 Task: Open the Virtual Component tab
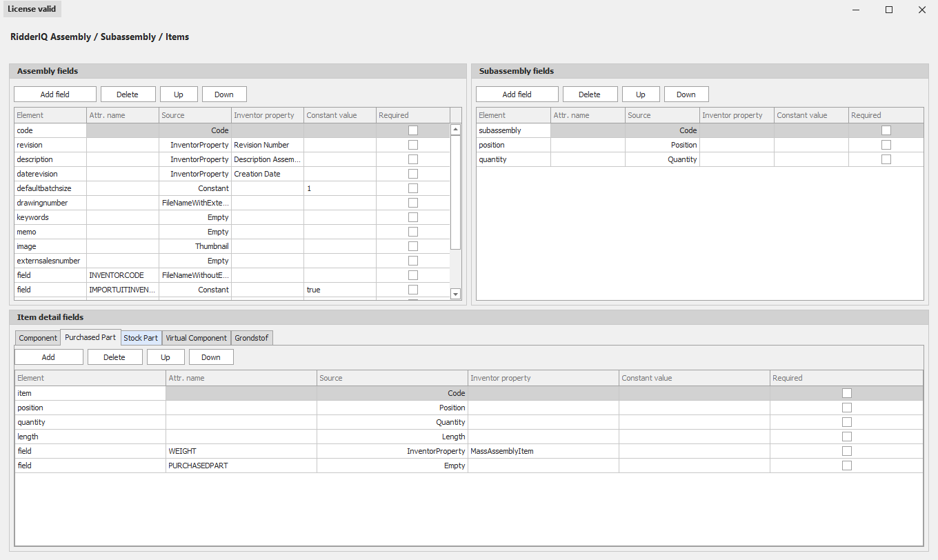196,337
